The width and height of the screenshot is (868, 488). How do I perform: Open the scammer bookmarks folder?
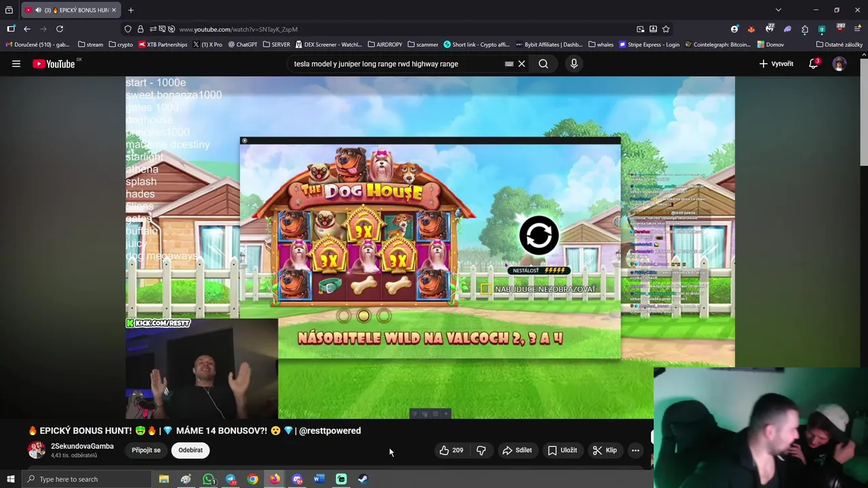tap(423, 45)
